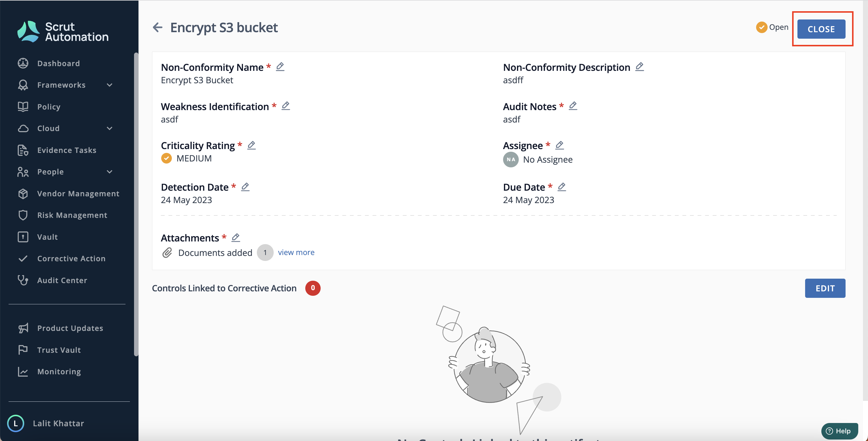This screenshot has width=868, height=441.
Task: Expand the People sidebar chevron
Action: [x=110, y=172]
